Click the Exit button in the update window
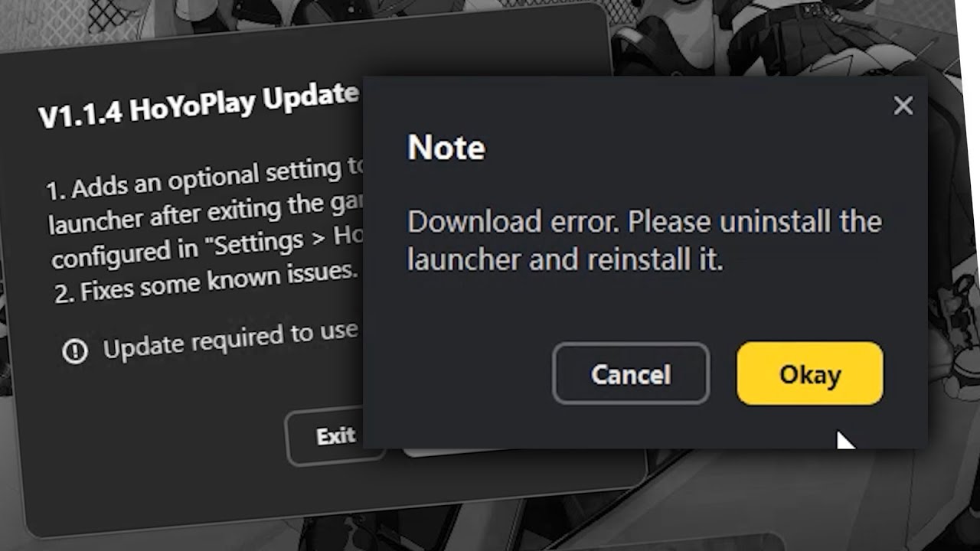Image resolution: width=980 pixels, height=551 pixels. pos(335,436)
